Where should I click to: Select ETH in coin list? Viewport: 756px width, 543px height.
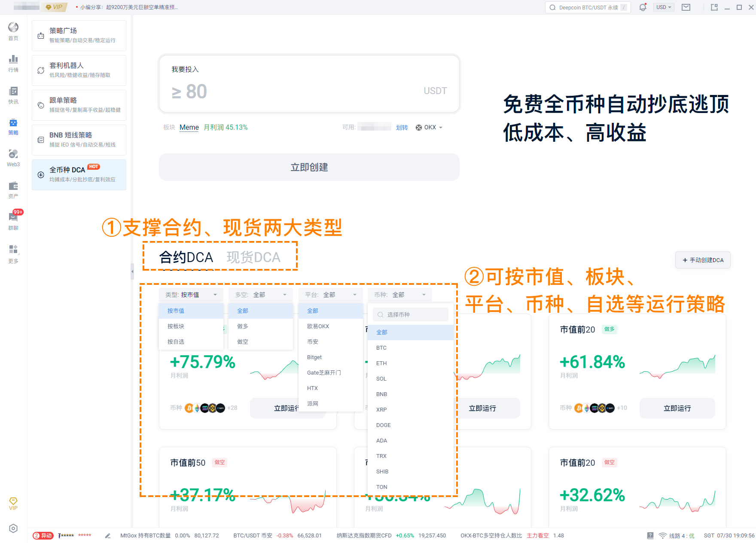411,363
